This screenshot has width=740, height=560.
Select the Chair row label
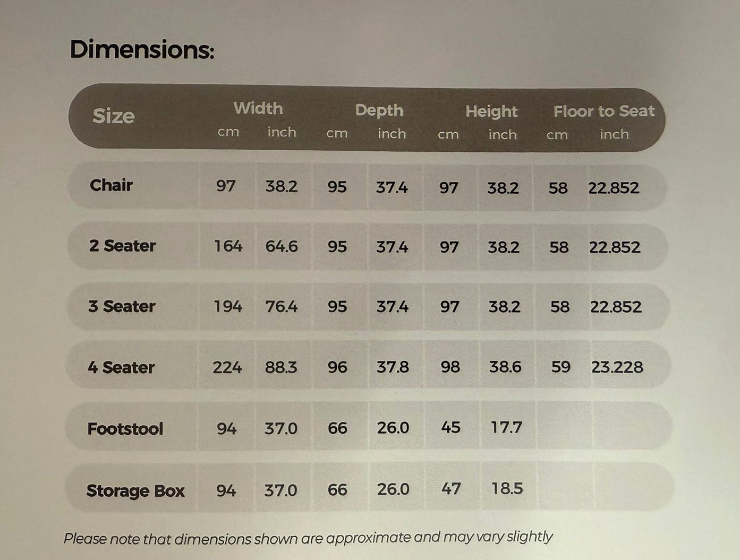point(111,185)
